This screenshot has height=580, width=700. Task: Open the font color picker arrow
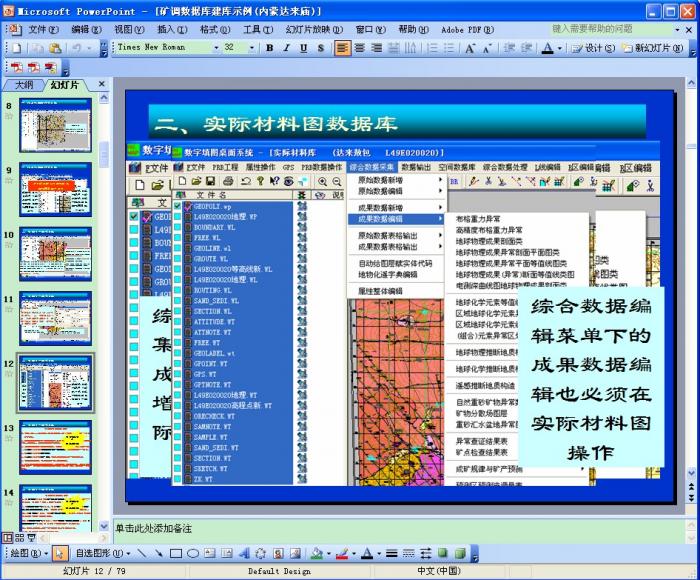(562, 48)
